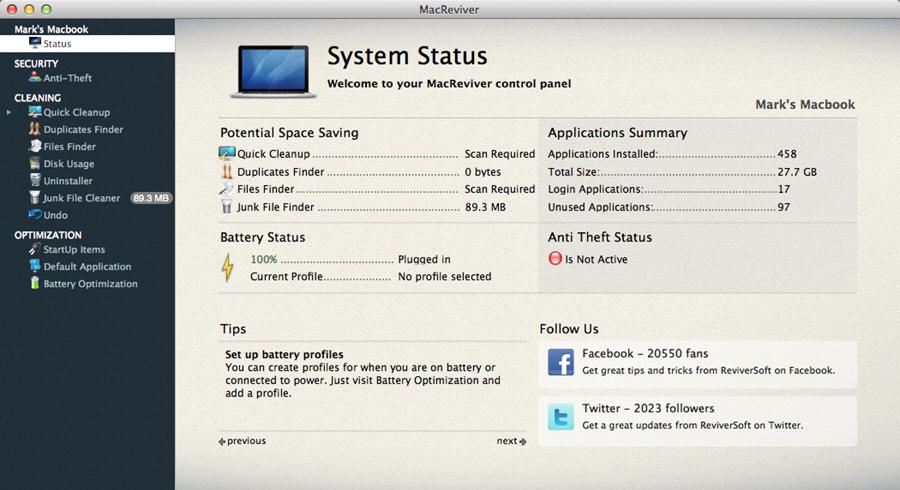Open Undo from the sidebar
The image size is (900, 490).
56,216
